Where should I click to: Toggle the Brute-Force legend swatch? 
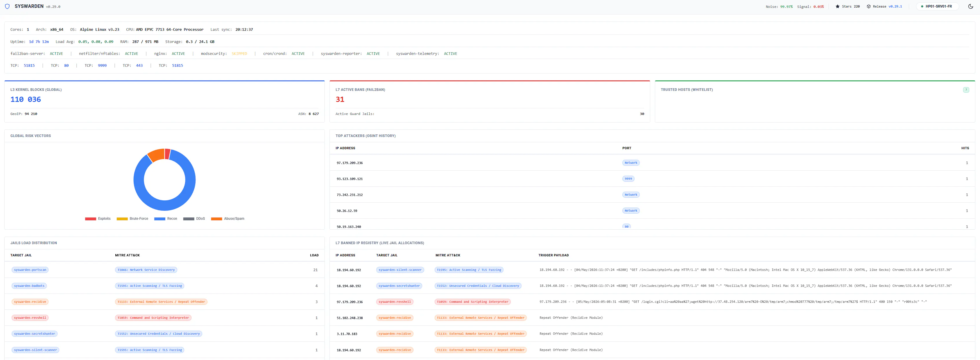[122, 219]
